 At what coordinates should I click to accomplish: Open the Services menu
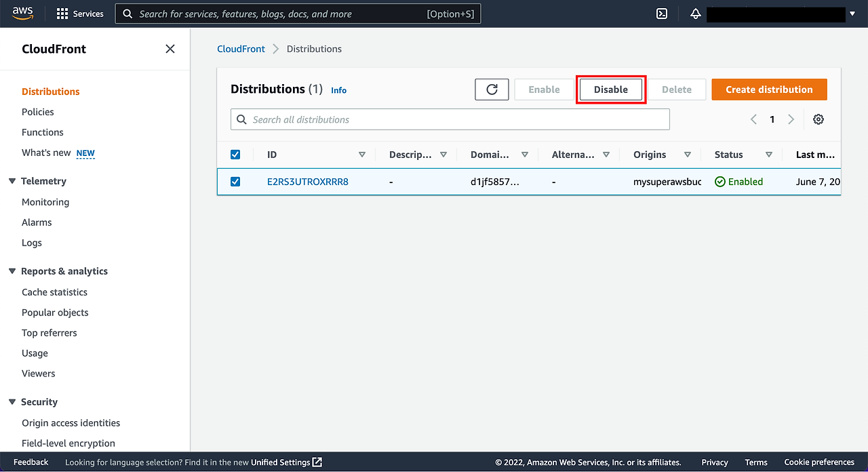(x=79, y=13)
